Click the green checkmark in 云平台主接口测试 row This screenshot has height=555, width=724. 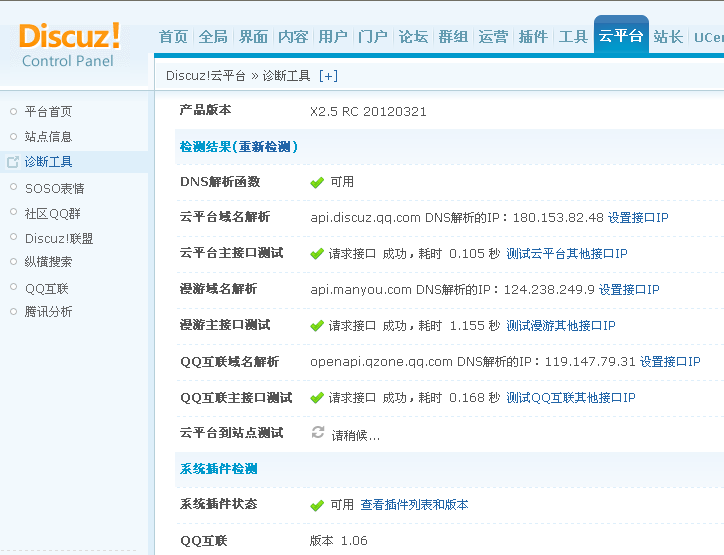317,254
